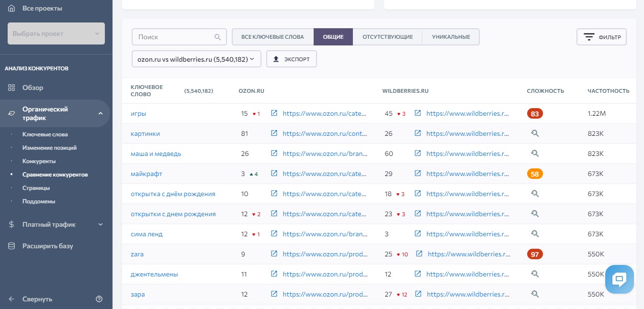Open ozon.ru vs wildberries.ru comparison dropdown

(x=196, y=59)
